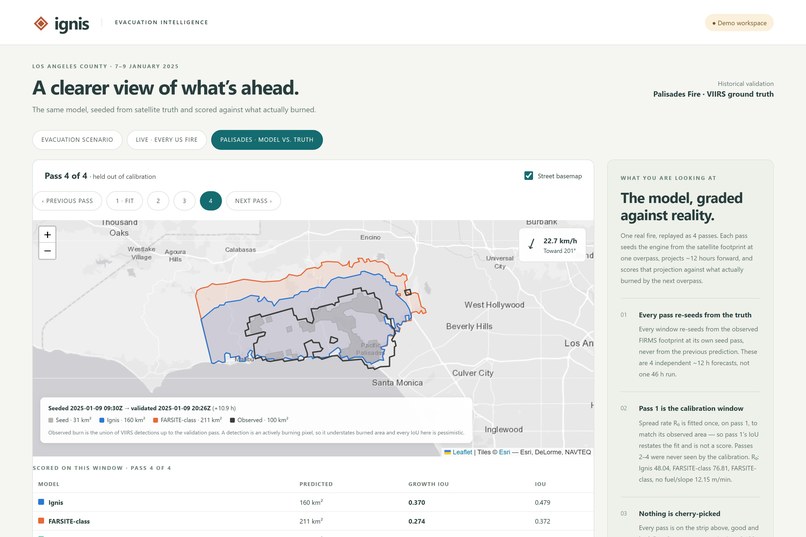Click the Santa Monica map label
Viewport: 806px width, 537px height.
(397, 383)
